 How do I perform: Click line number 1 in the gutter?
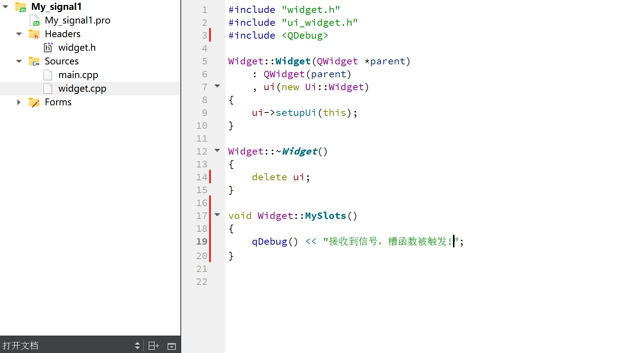pyautogui.click(x=205, y=10)
